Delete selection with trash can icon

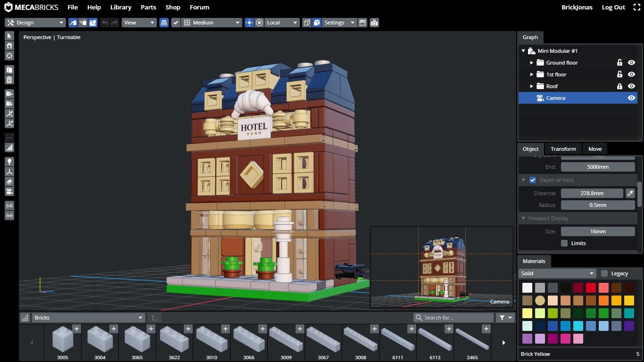[9, 80]
